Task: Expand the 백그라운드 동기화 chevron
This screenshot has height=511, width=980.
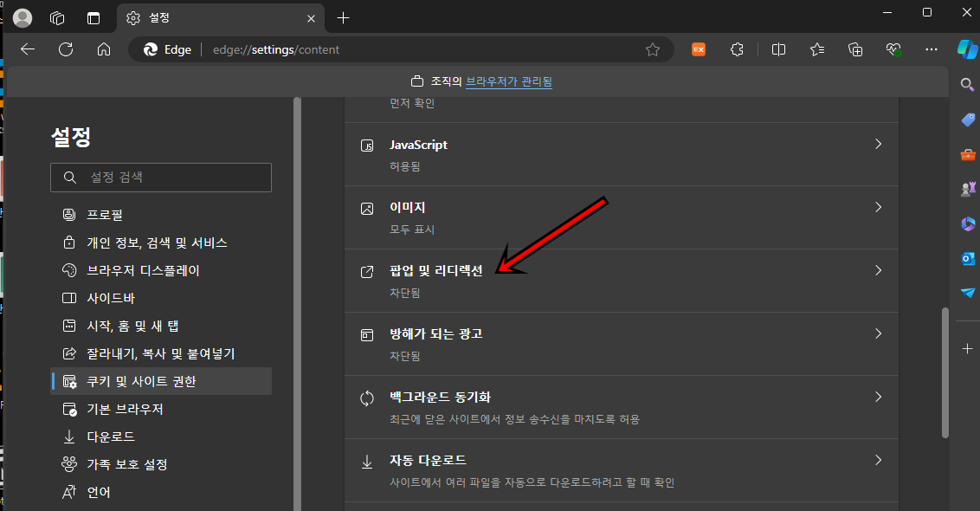Action: [878, 397]
